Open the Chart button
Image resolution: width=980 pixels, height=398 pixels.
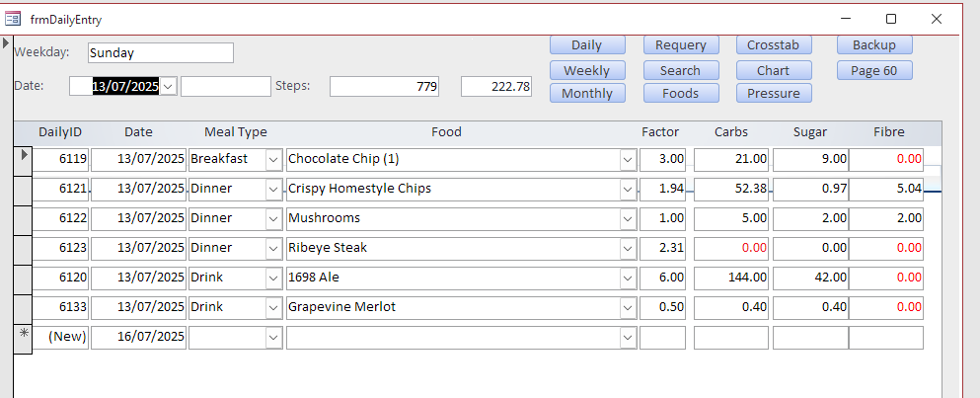773,70
